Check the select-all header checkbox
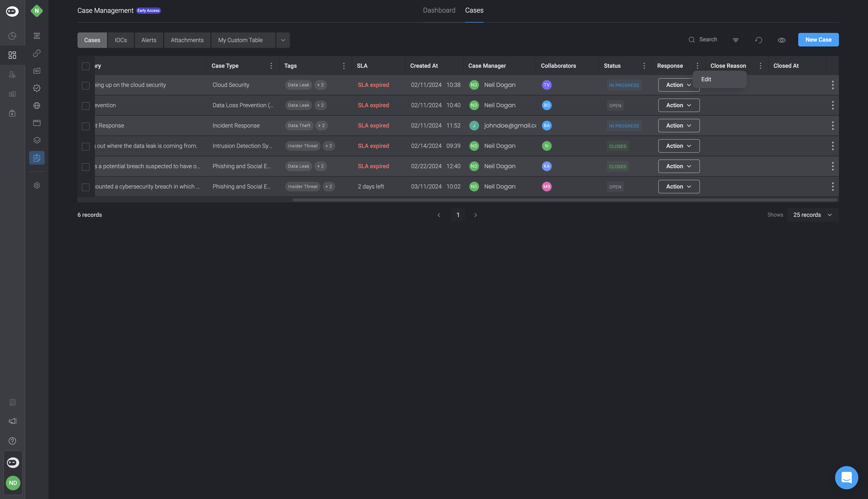The width and height of the screenshot is (868, 499). coord(86,66)
